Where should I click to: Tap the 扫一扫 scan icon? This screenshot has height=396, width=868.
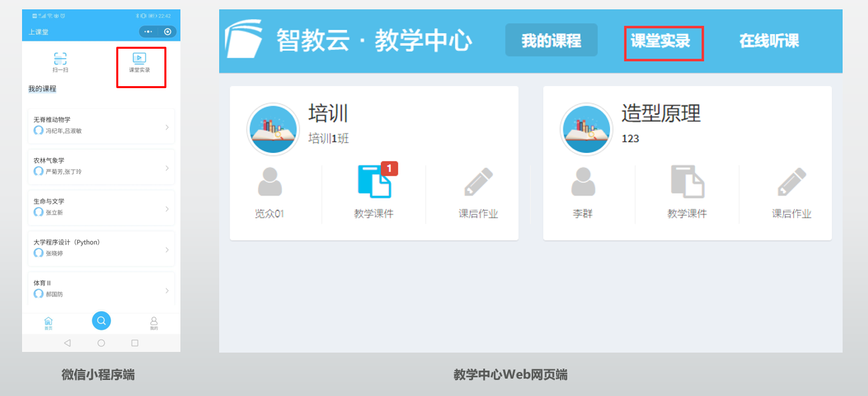[61, 59]
